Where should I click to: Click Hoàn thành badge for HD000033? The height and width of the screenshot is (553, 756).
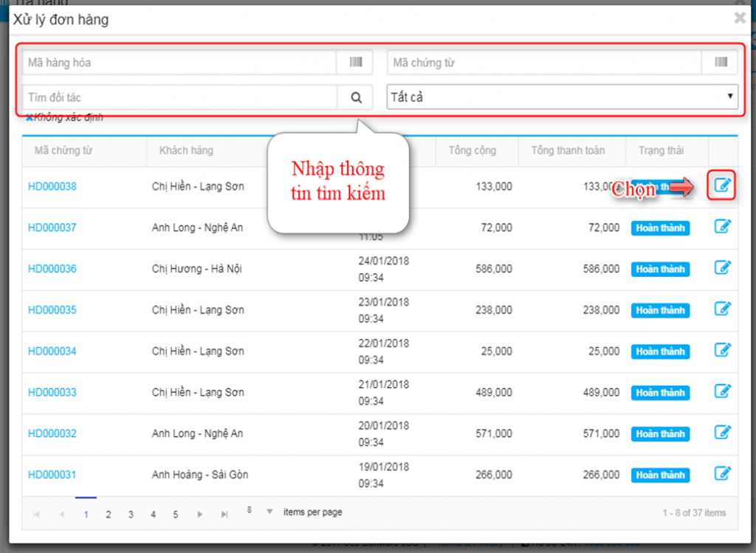(660, 393)
